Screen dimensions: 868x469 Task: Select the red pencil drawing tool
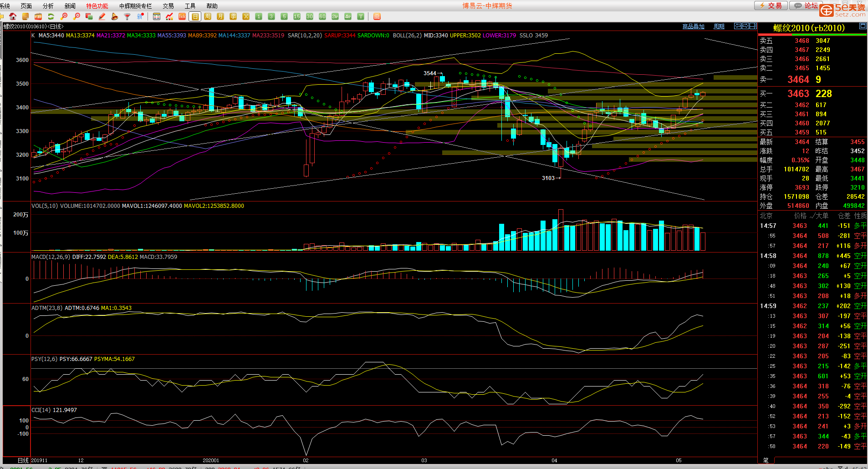pos(102,16)
